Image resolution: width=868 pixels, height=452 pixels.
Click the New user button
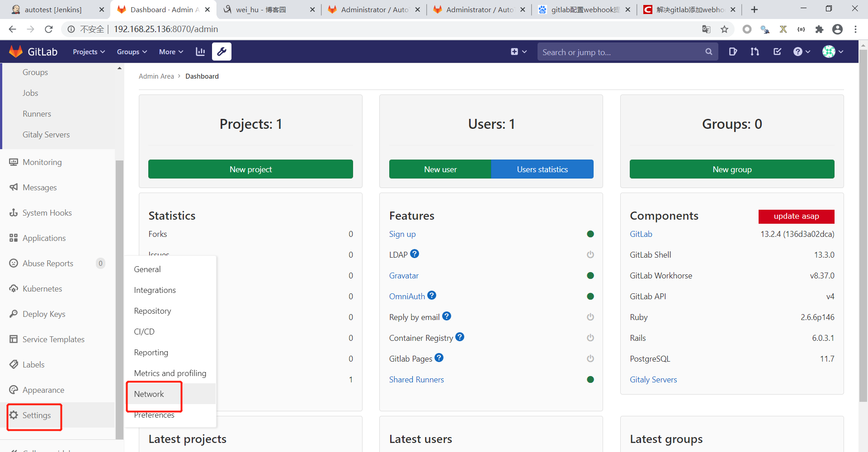point(440,169)
